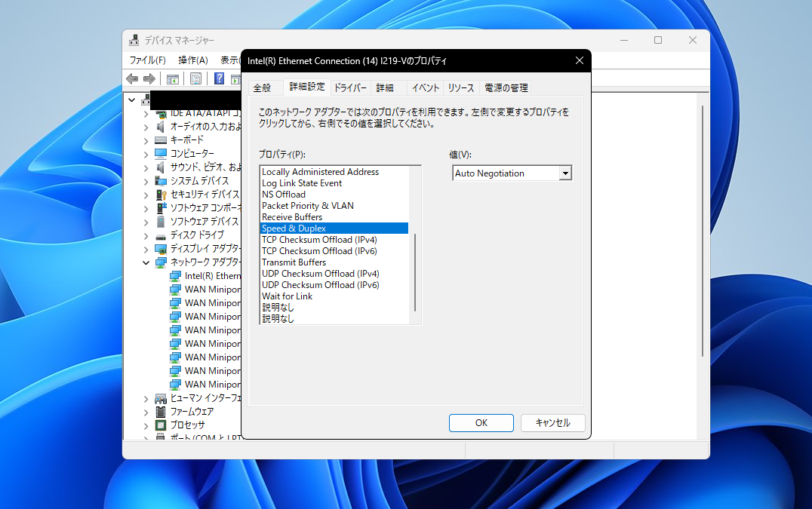Viewport: 812px width, 509px height.
Task: Expand the コンピューター category chevron
Action: click(x=146, y=154)
